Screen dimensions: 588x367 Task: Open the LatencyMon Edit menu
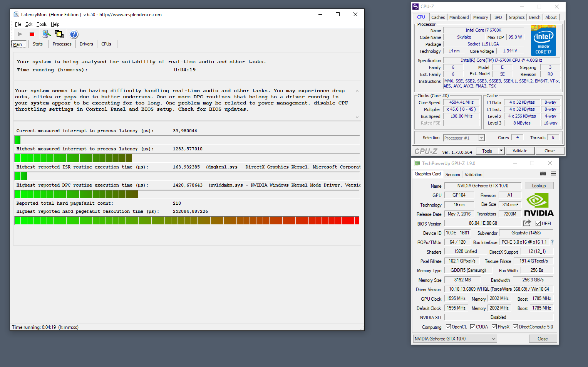29,24
